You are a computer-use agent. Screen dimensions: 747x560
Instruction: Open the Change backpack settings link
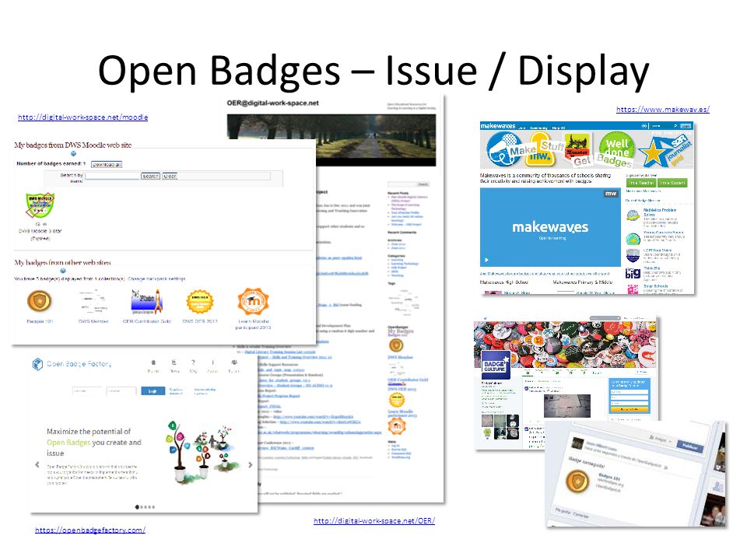[156, 278]
